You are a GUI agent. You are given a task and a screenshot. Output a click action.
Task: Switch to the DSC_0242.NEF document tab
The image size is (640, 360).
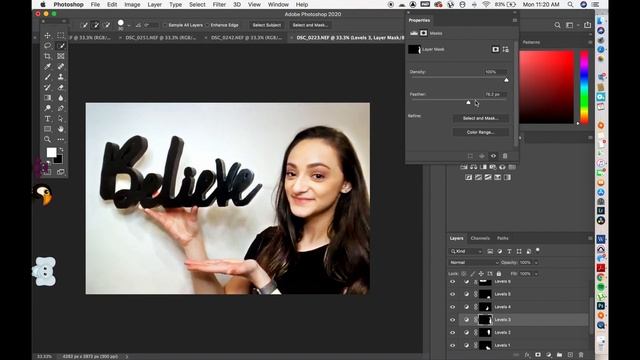click(x=247, y=38)
